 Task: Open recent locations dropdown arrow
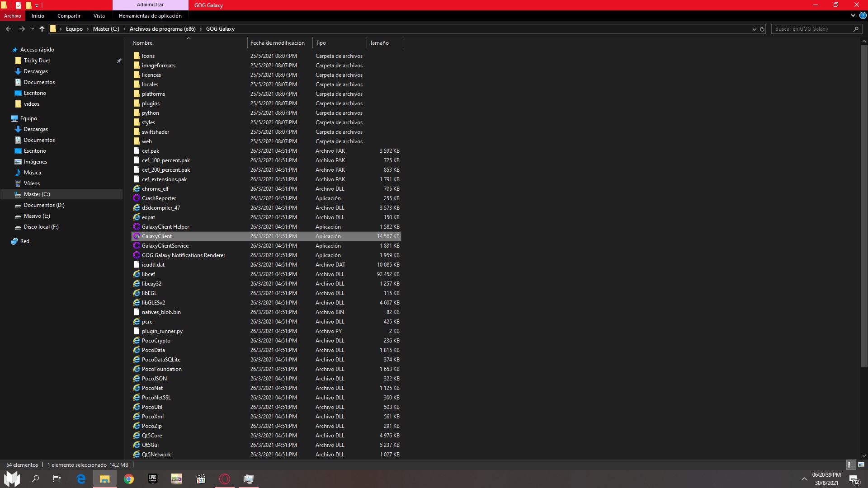pyautogui.click(x=33, y=29)
